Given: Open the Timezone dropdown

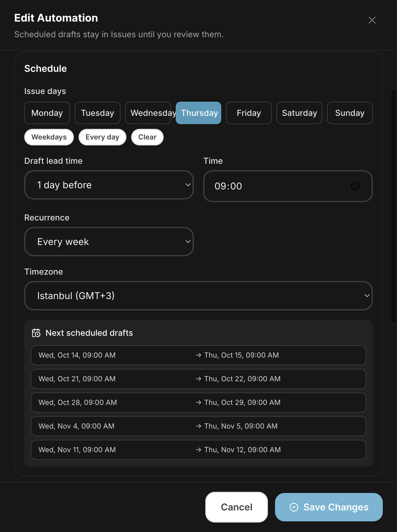Looking at the screenshot, I should 198,296.
